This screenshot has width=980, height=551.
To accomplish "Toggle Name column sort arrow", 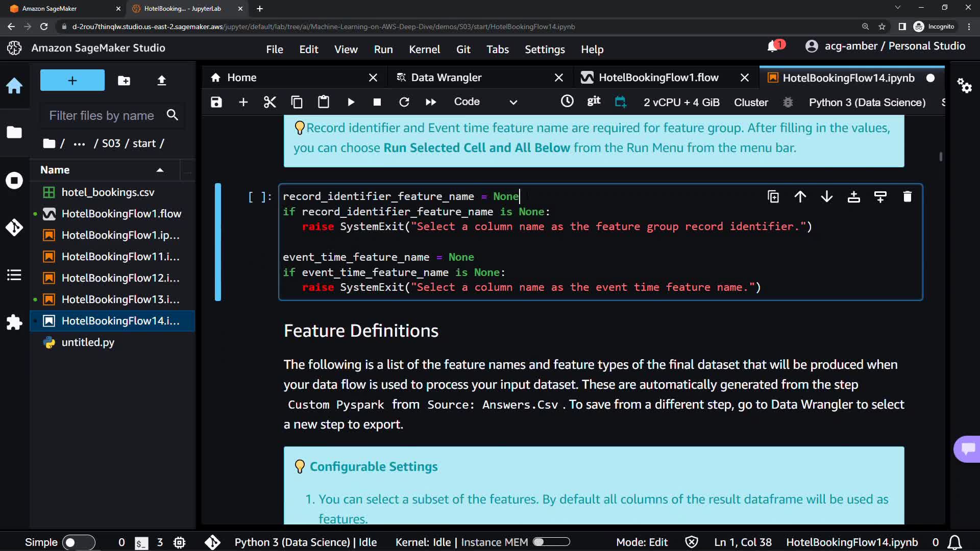I will 160,170.
